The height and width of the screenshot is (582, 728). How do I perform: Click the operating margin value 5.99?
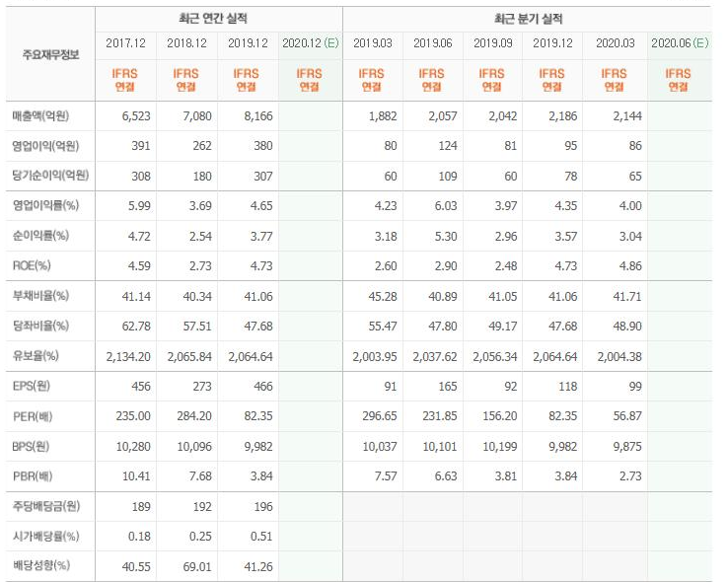point(139,205)
